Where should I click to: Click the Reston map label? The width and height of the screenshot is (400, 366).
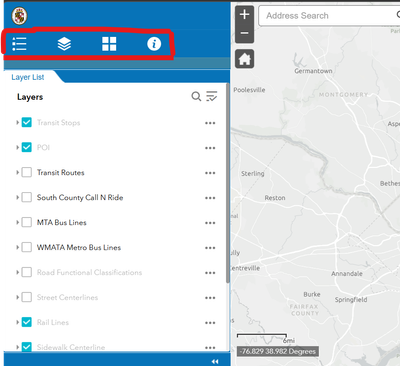pos(275,198)
